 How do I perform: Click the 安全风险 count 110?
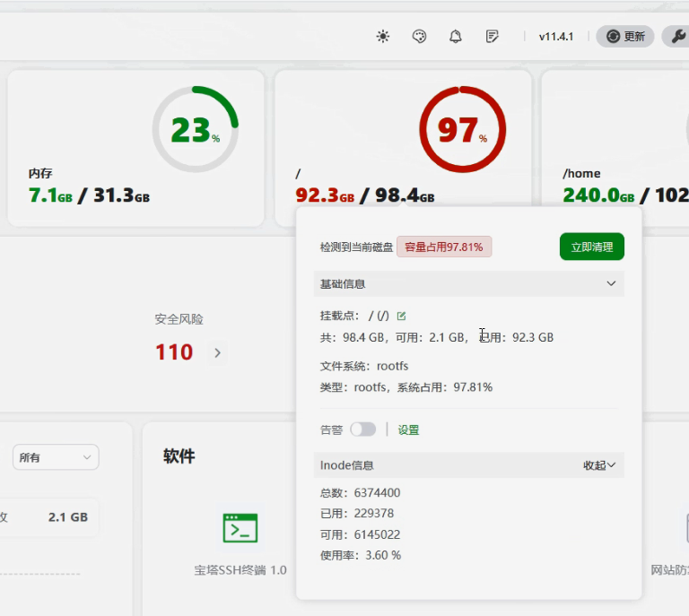(174, 352)
